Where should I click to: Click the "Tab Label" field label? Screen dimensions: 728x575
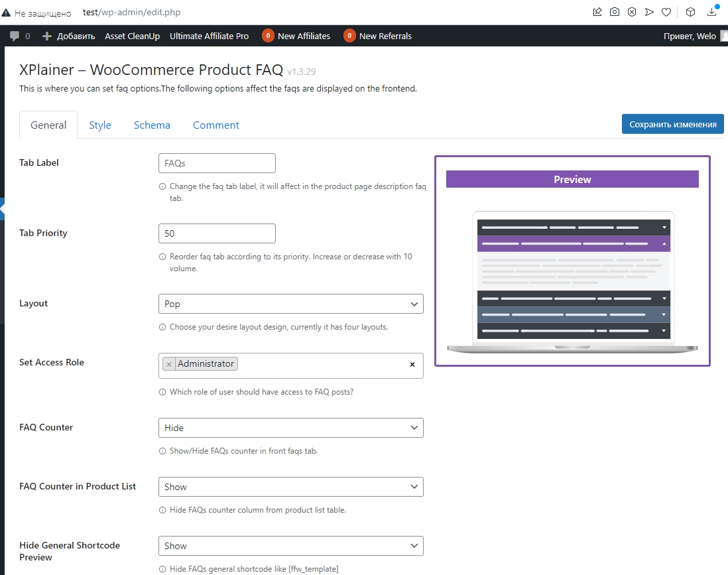coord(39,162)
